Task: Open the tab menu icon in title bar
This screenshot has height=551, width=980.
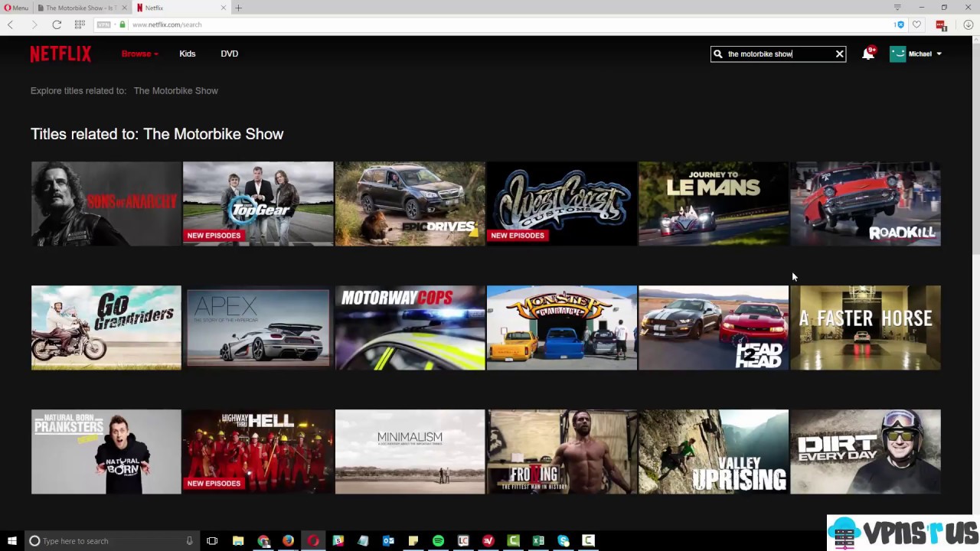Action: (x=897, y=8)
